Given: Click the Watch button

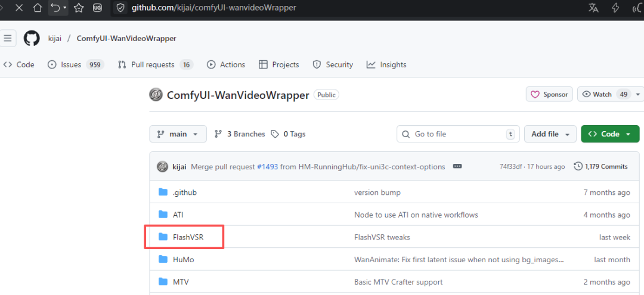Looking at the screenshot, I should (605, 94).
